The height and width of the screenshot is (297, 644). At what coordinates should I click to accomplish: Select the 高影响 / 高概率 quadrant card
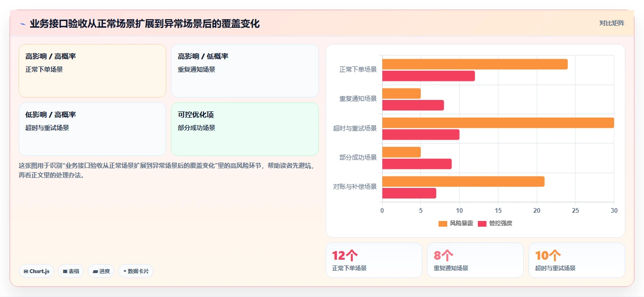92,71
